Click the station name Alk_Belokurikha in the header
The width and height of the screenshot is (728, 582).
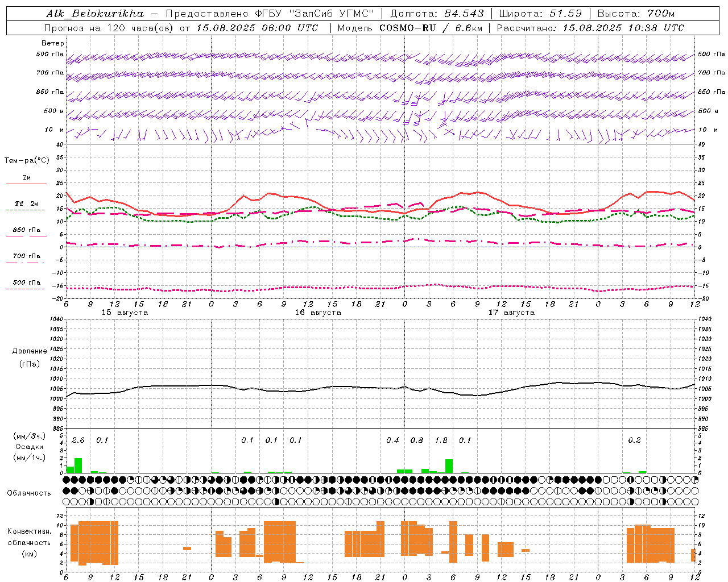(x=95, y=14)
